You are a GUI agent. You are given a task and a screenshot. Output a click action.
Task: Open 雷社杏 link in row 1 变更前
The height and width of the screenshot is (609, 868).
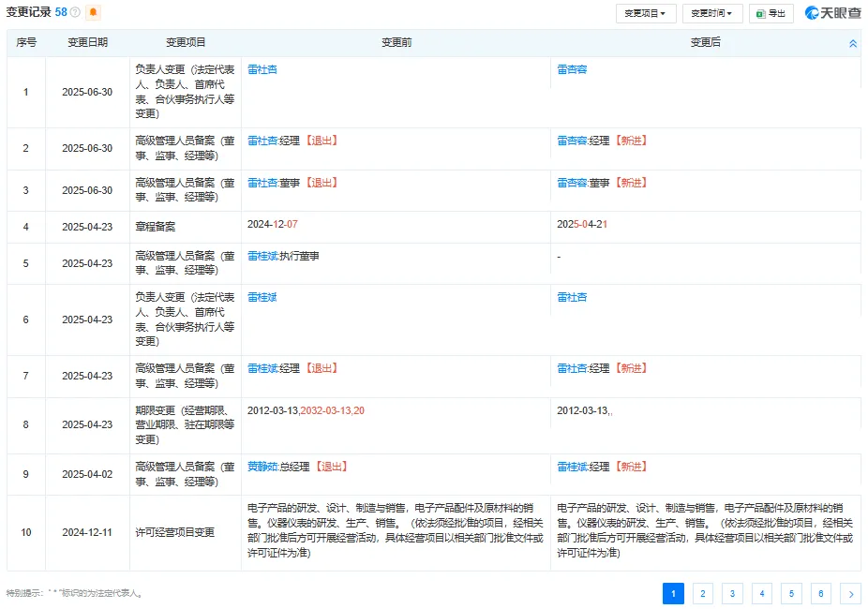[262, 69]
